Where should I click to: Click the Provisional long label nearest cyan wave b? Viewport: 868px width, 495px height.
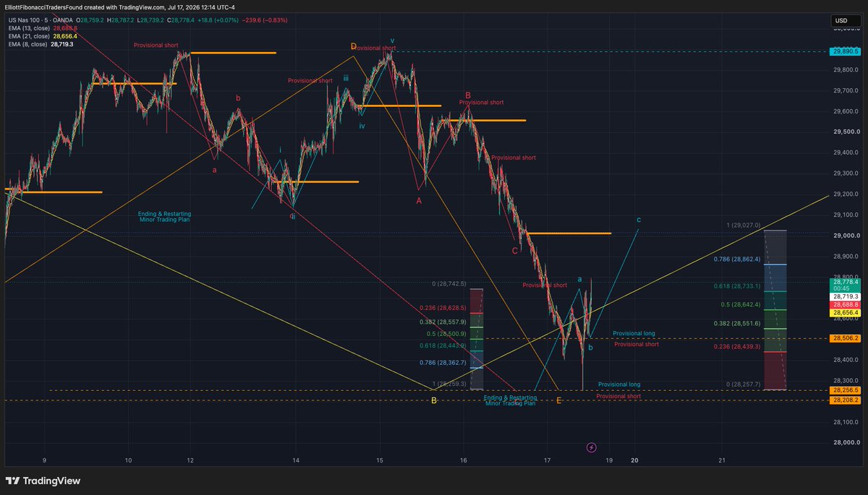point(634,333)
